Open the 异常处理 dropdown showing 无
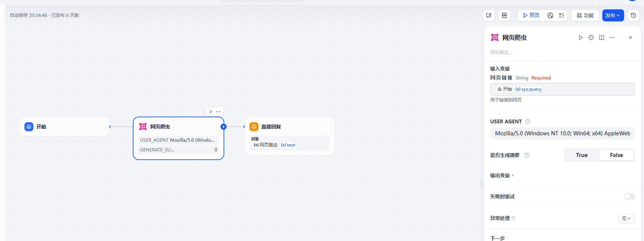The width and height of the screenshot is (644, 241). [626, 218]
